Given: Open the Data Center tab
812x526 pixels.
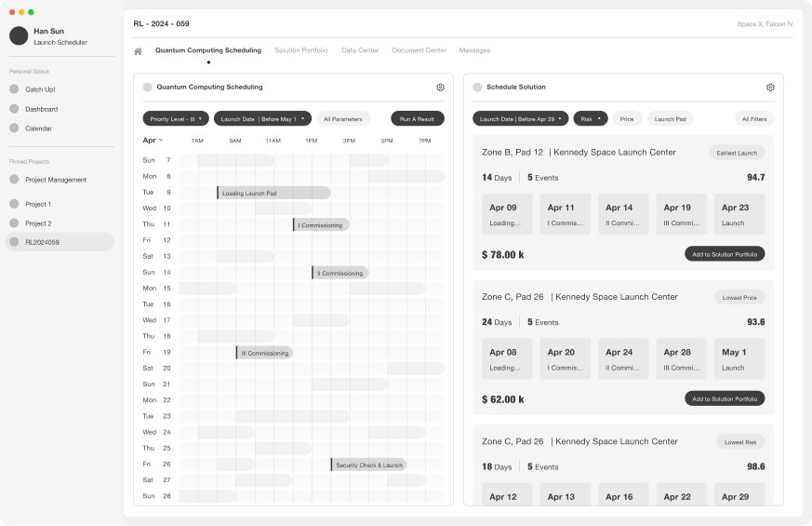Looking at the screenshot, I should [x=360, y=50].
